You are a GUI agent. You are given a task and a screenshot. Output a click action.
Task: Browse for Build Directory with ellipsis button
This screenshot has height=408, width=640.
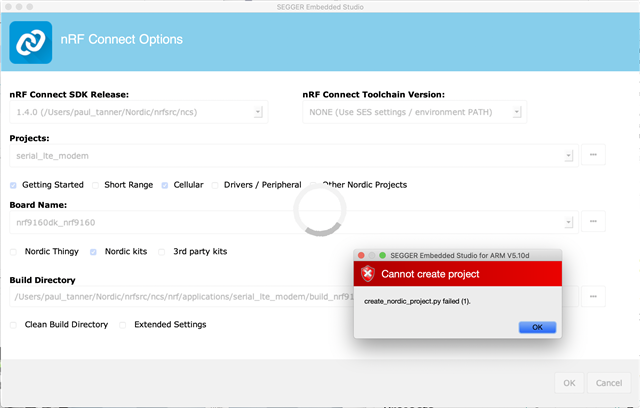593,296
